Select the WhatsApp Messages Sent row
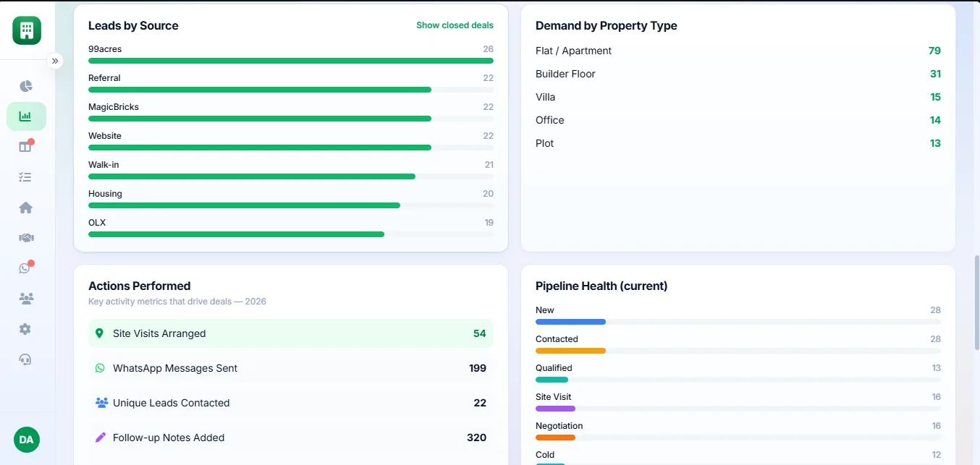The height and width of the screenshot is (465, 980). pyautogui.click(x=291, y=368)
